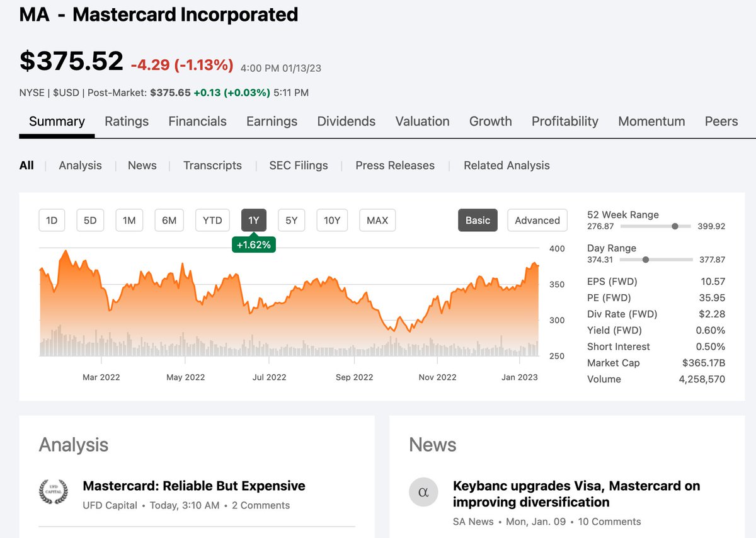The image size is (756, 538).
Task: Click the SA News alpha avatar icon
Action: coord(423,492)
